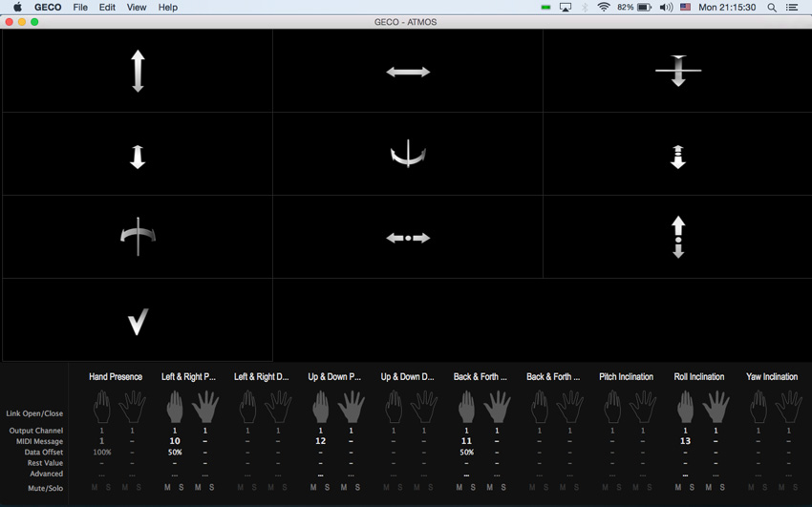The image size is (812, 507).
Task: Open the volume control in menu bar
Action: click(666, 8)
